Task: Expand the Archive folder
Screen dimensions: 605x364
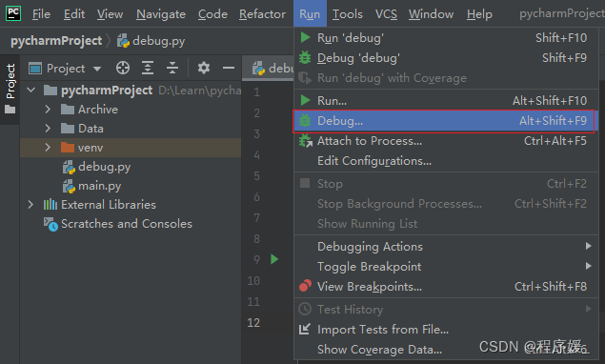Action: (48, 110)
